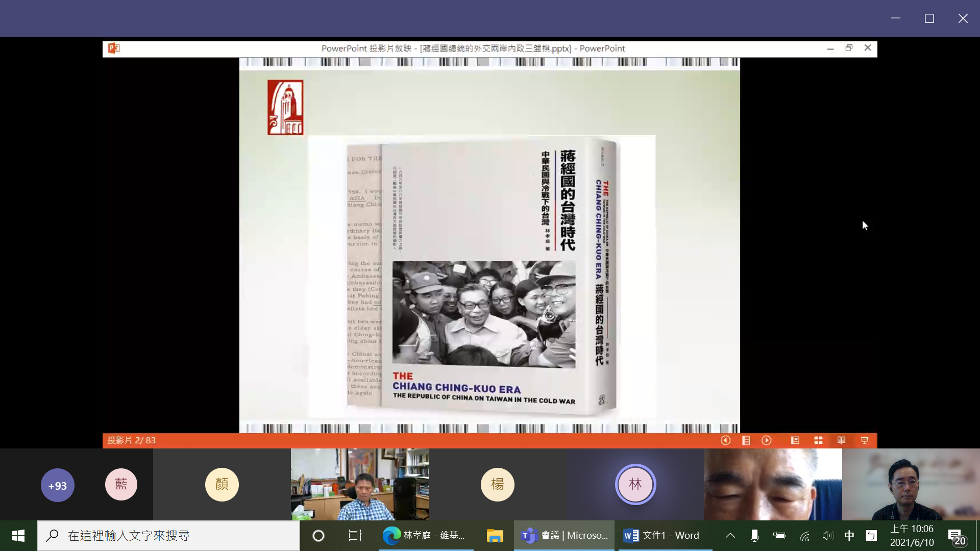Screen dimensions: 980x551
Task: Open the Windows Start menu
Action: (18, 536)
